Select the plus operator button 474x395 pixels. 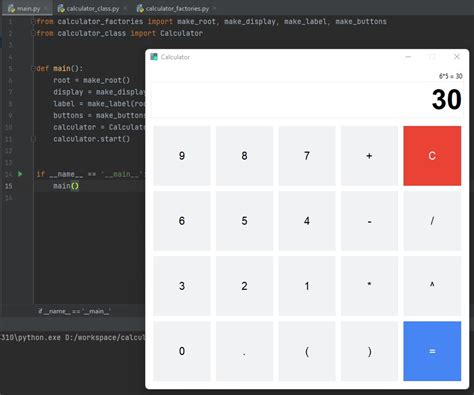coord(369,156)
